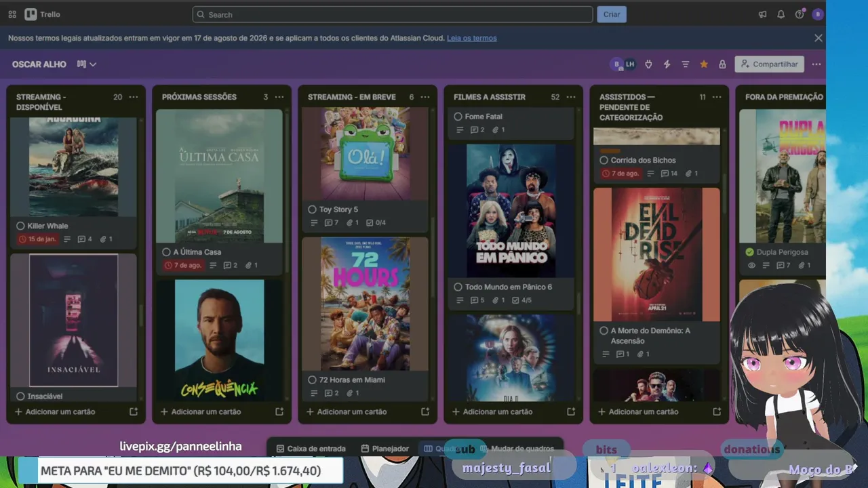Click Corrida dos Bichos comments badge 14
Image resolution: width=868 pixels, height=488 pixels.
click(x=669, y=174)
